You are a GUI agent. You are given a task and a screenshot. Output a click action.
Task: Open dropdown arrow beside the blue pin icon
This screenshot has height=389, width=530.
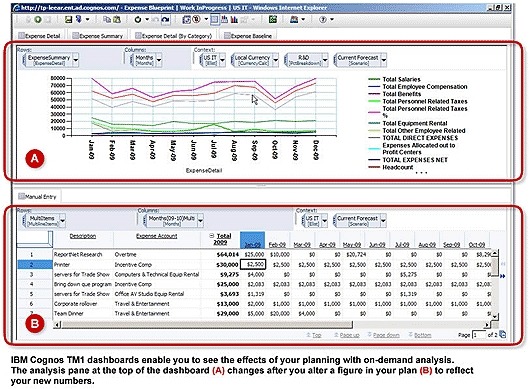click(x=87, y=20)
